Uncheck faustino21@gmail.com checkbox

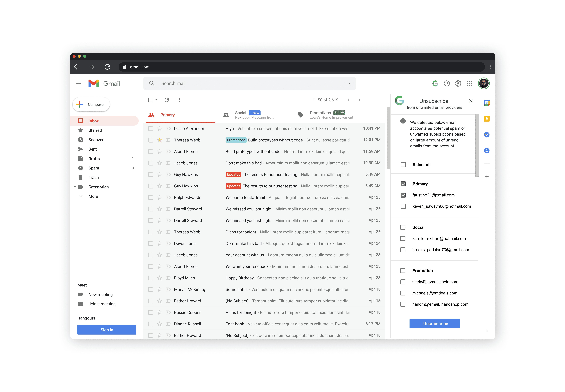403,195
